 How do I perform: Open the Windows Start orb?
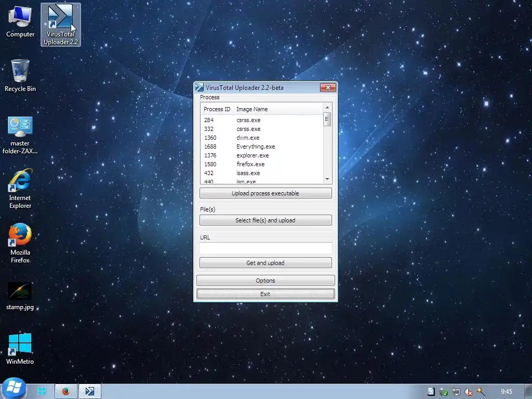click(14, 389)
